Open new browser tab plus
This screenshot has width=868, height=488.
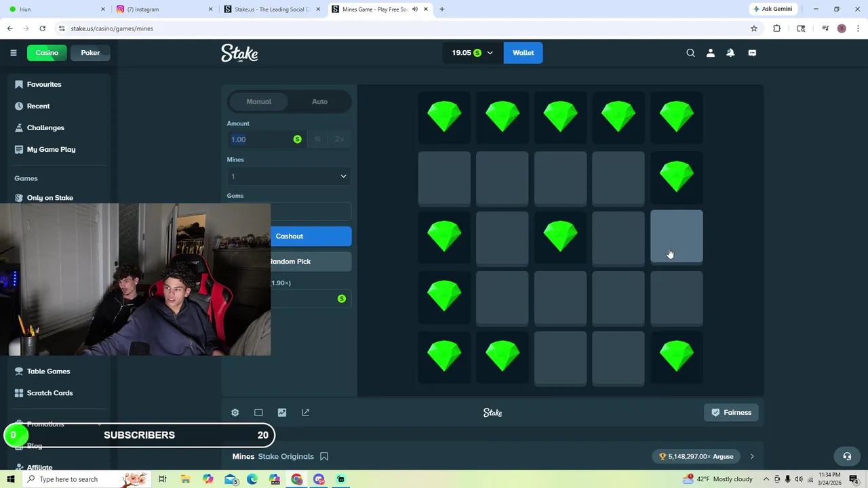[x=442, y=9]
